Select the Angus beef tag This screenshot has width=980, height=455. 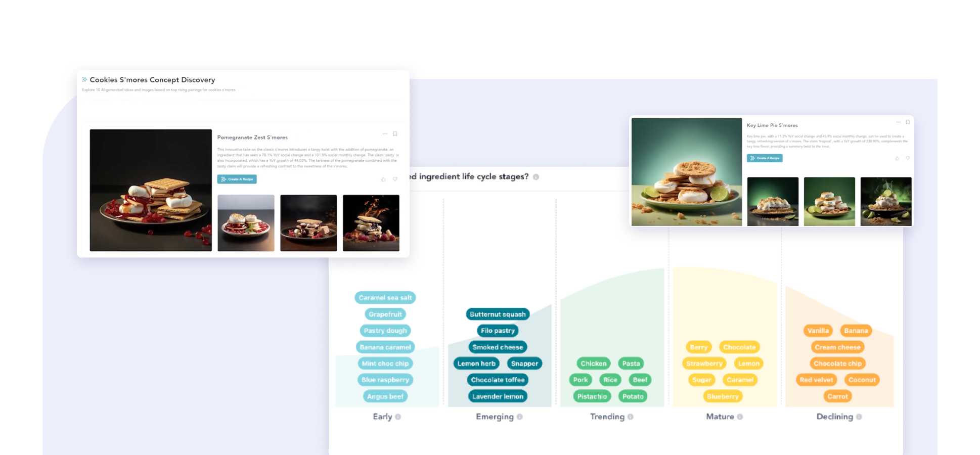click(385, 396)
